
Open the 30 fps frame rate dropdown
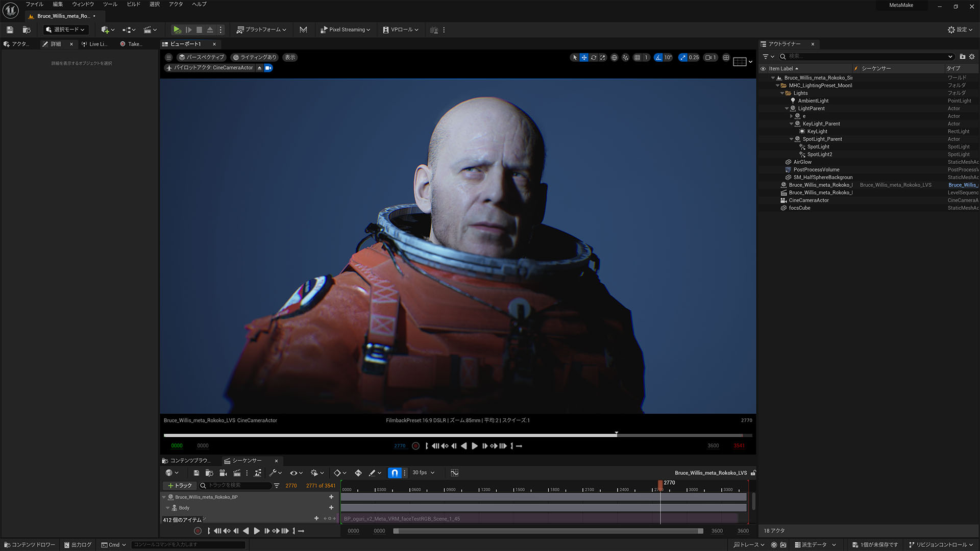point(424,473)
